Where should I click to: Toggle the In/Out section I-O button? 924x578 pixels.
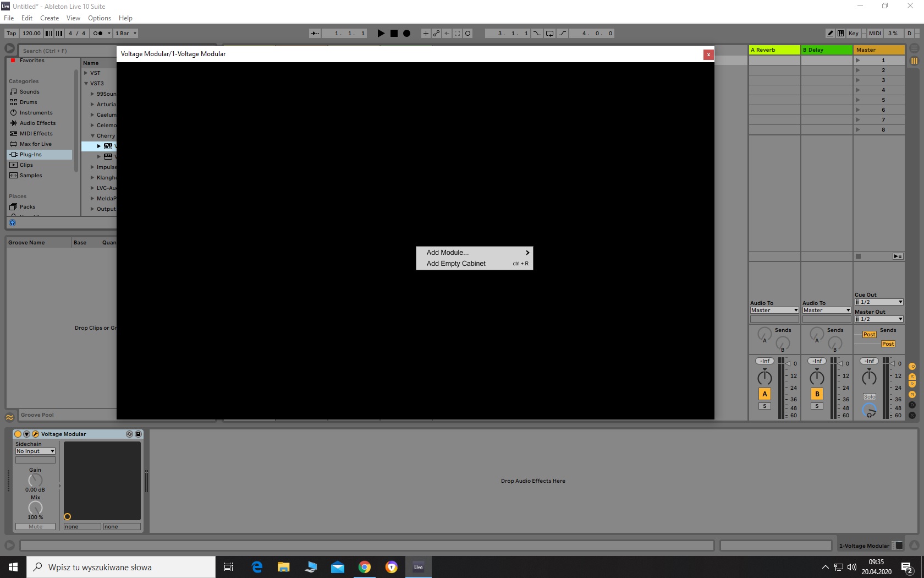912,366
